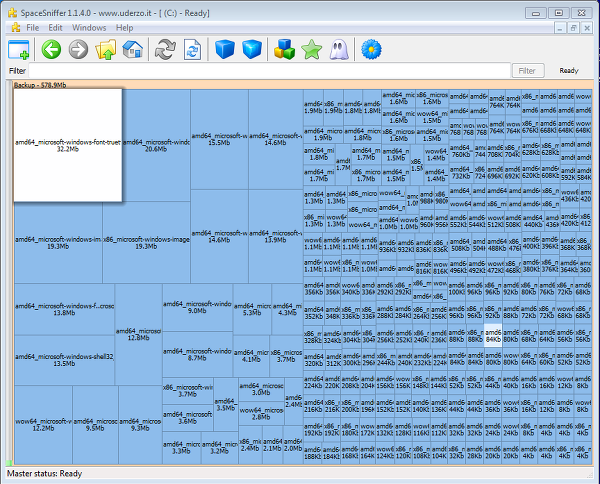Go up one folder level icon
Screen dimensions: 600x484
(106, 49)
